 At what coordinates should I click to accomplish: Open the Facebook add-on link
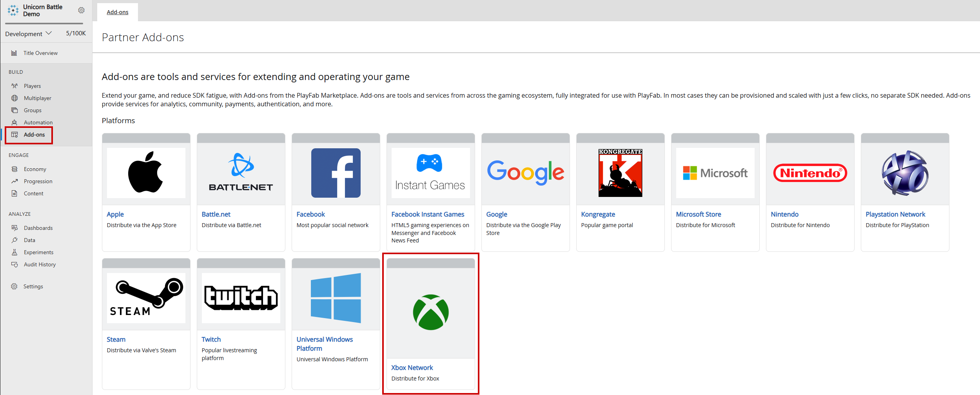point(311,214)
